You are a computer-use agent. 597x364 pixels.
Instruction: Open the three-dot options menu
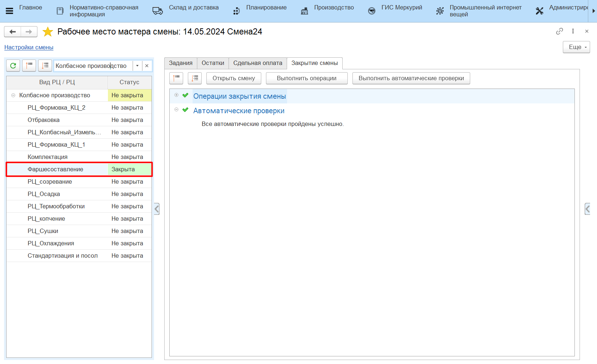(573, 31)
